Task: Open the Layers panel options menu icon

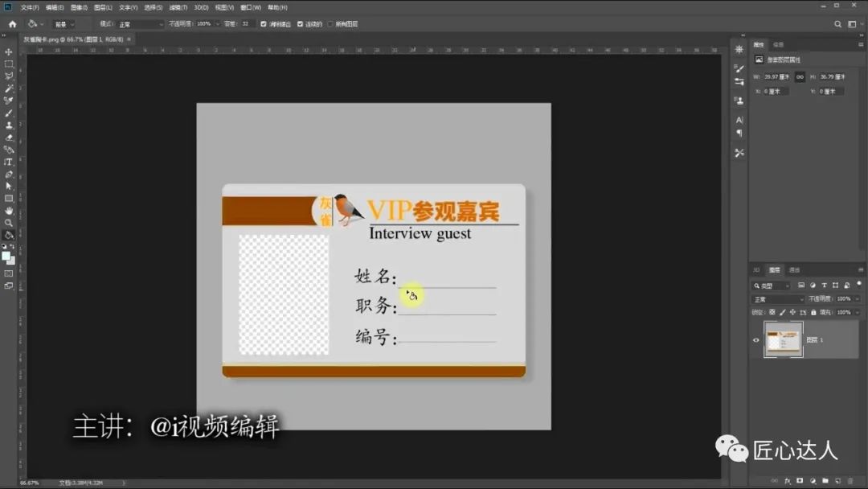Action: point(860,269)
